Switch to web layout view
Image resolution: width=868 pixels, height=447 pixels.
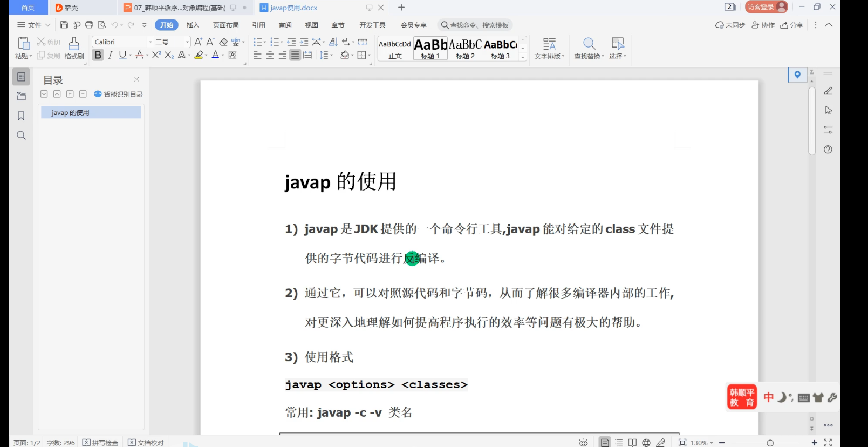(x=646, y=442)
